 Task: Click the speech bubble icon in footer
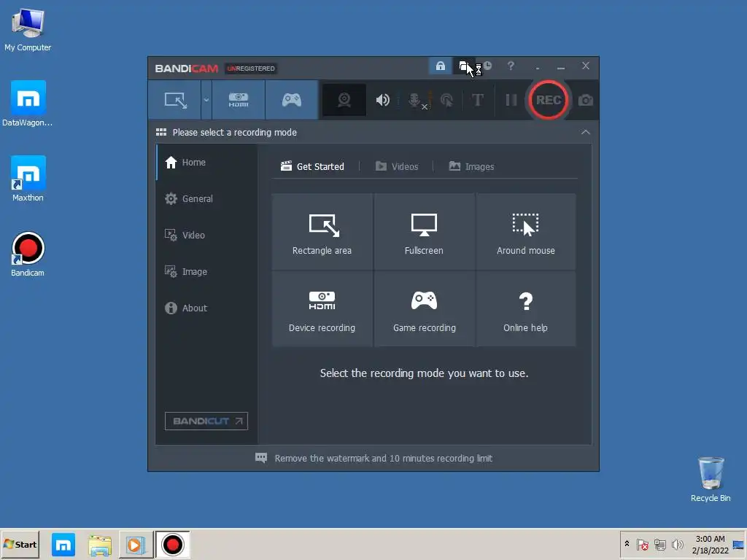coord(261,458)
